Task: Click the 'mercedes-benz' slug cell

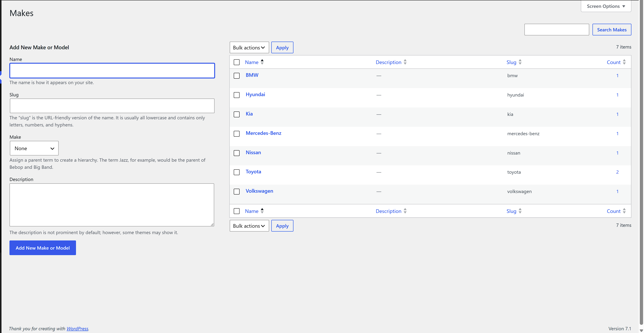Action: [x=523, y=134]
